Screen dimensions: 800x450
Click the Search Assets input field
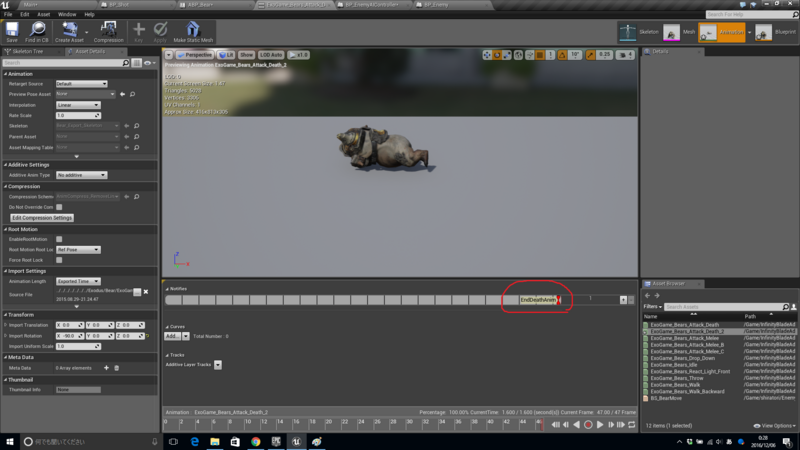pyautogui.click(x=723, y=307)
